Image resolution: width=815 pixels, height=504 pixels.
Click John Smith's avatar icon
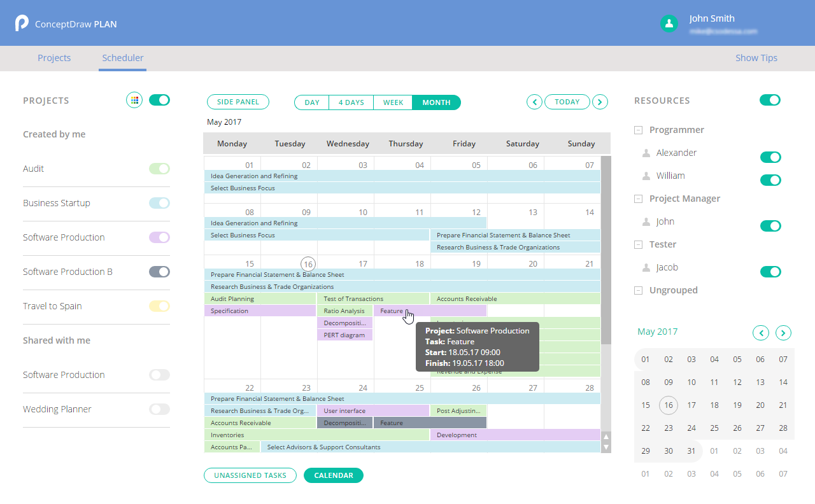[x=669, y=24]
